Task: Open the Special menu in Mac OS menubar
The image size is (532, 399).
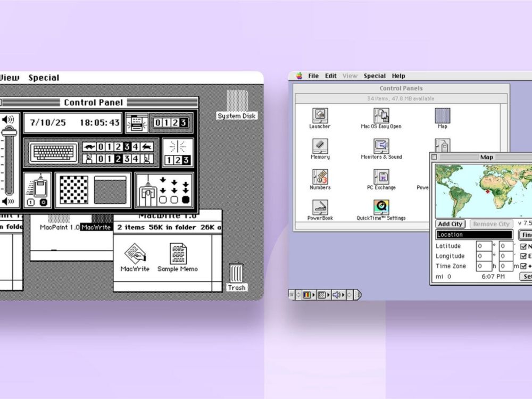Action: [x=375, y=76]
